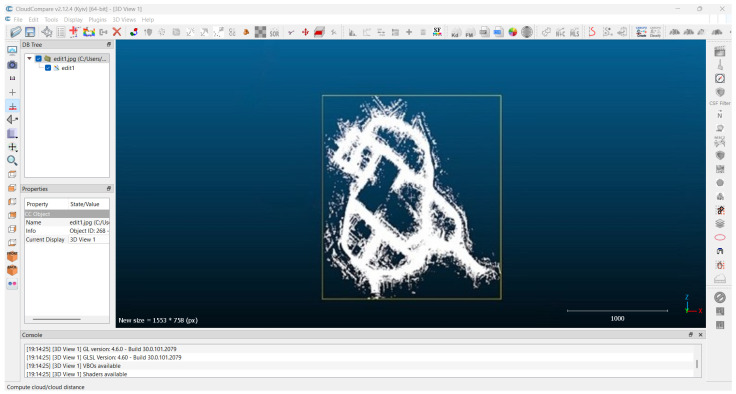Open the Current Display 3D View 1 dropdown
Viewport: 736px width, 394px height.
pos(89,239)
